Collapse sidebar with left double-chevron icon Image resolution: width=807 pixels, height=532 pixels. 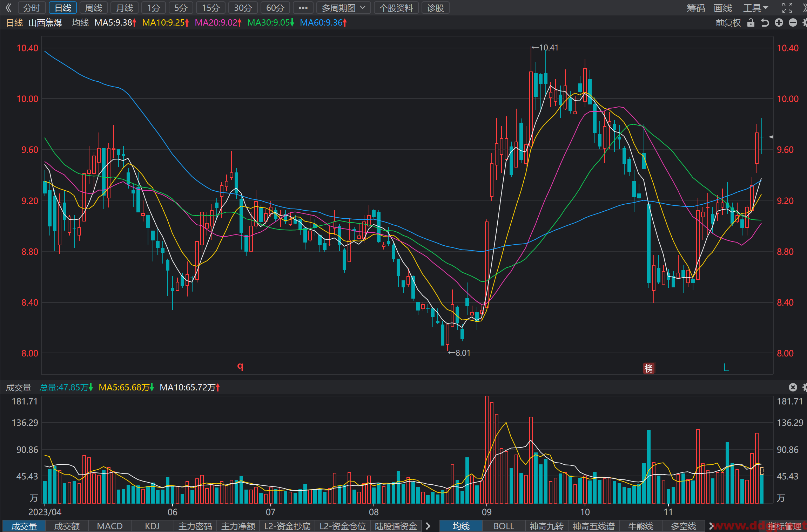coord(8,8)
